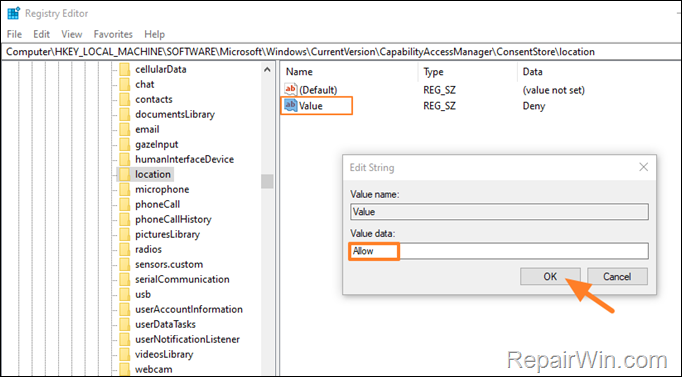Select the userDataTasks folder icon
Image resolution: width=682 pixels, height=377 pixels.
(125, 324)
